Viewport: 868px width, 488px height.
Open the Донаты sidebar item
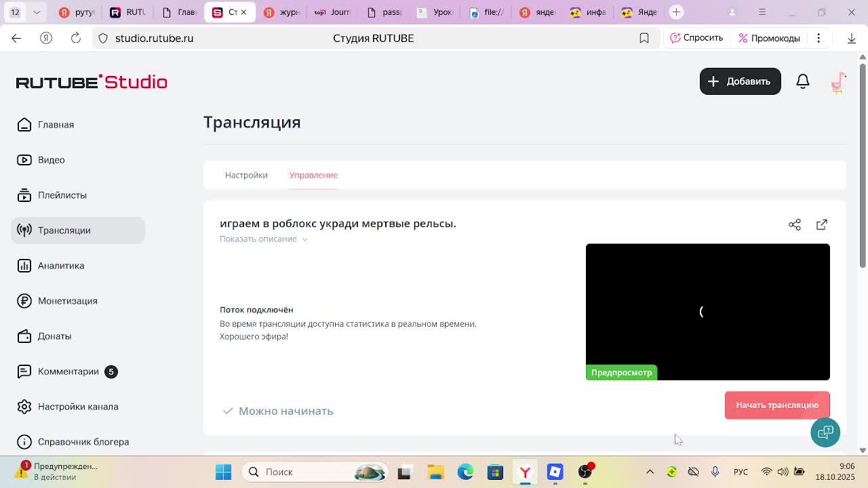point(45,336)
